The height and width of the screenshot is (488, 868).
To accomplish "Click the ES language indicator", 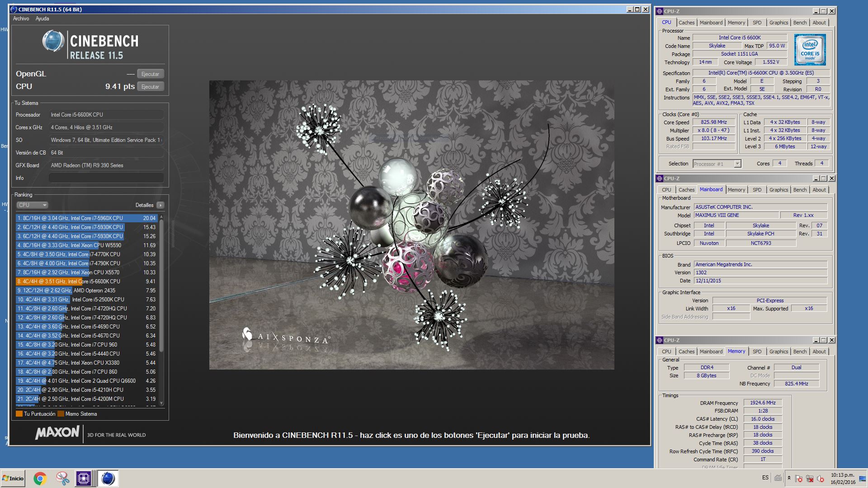I will (765, 478).
